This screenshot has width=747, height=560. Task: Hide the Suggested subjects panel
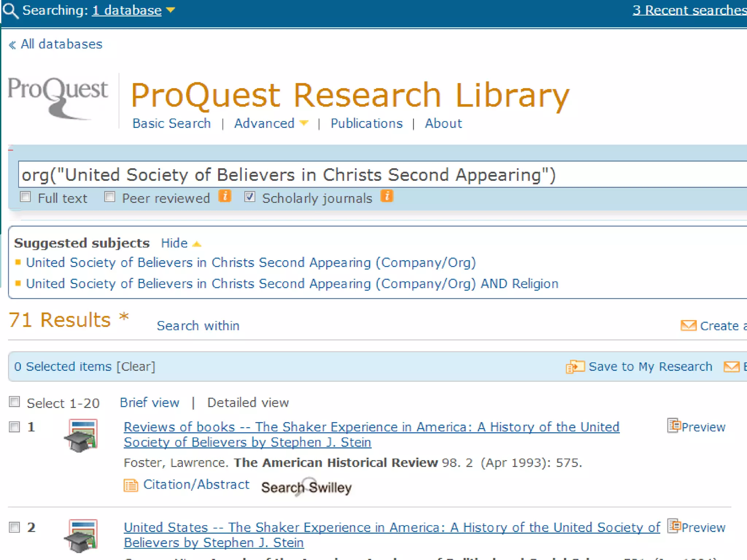pyautogui.click(x=181, y=243)
